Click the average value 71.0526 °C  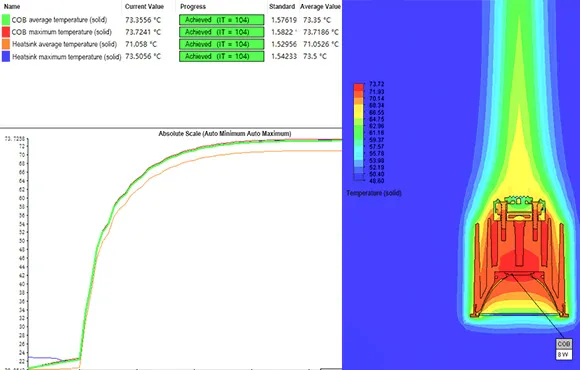(x=321, y=44)
